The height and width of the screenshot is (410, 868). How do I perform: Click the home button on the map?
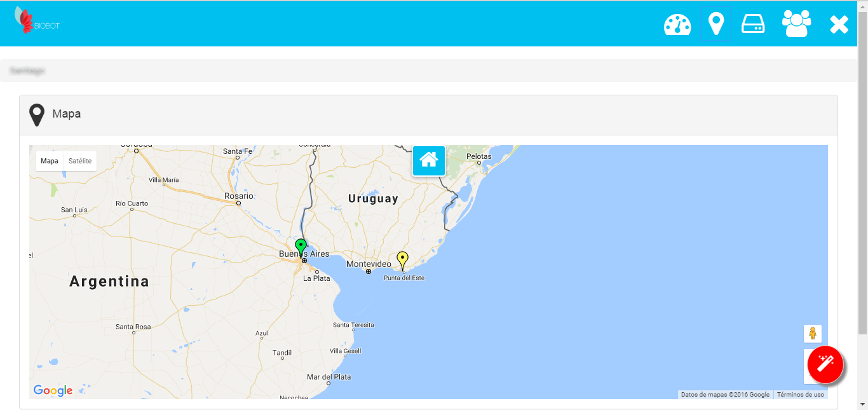(x=429, y=160)
